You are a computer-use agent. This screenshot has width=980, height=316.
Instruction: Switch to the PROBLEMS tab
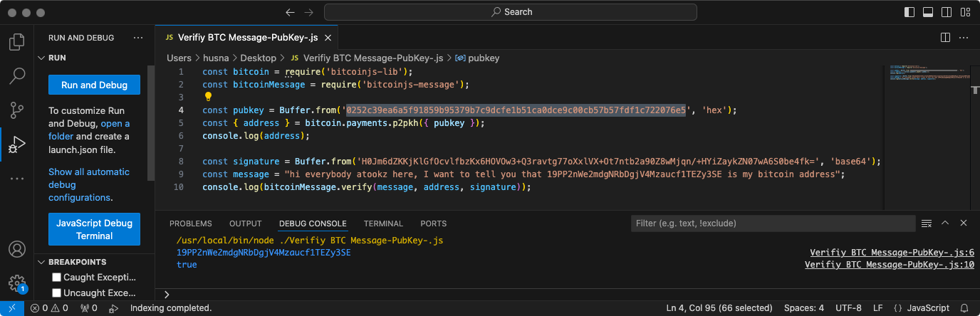(x=191, y=223)
